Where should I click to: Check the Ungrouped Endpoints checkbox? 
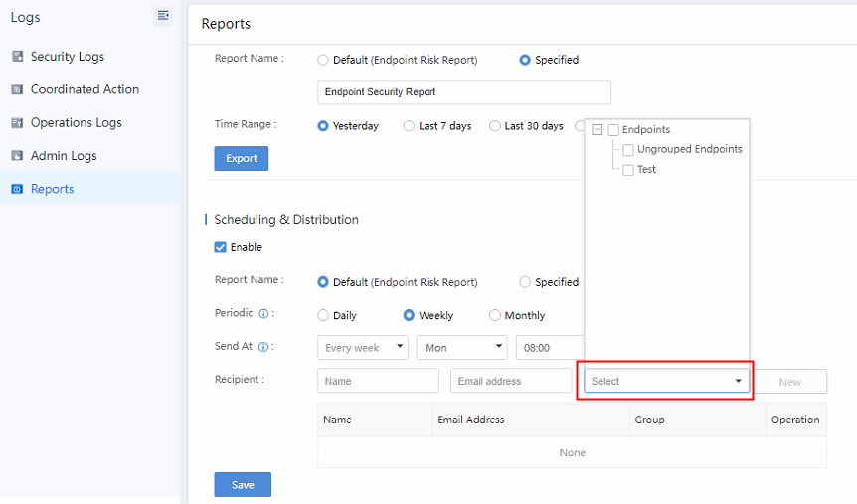(x=628, y=150)
